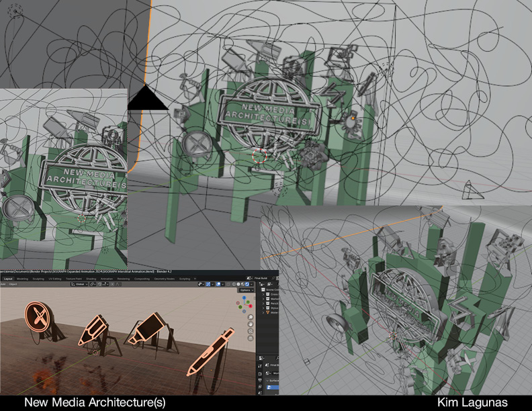Image resolution: width=532 pixels, height=411 pixels.
Task: Expand the Cross collection in outliner
Action: [x=263, y=294]
